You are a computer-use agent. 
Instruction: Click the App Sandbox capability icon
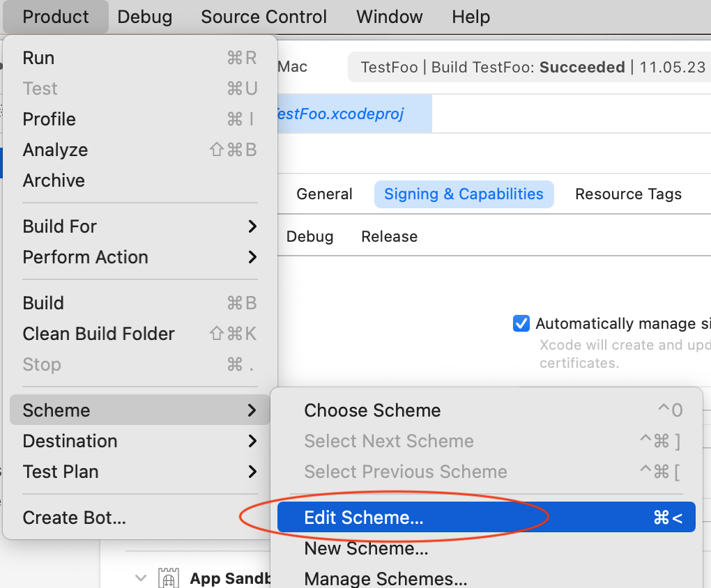[169, 578]
